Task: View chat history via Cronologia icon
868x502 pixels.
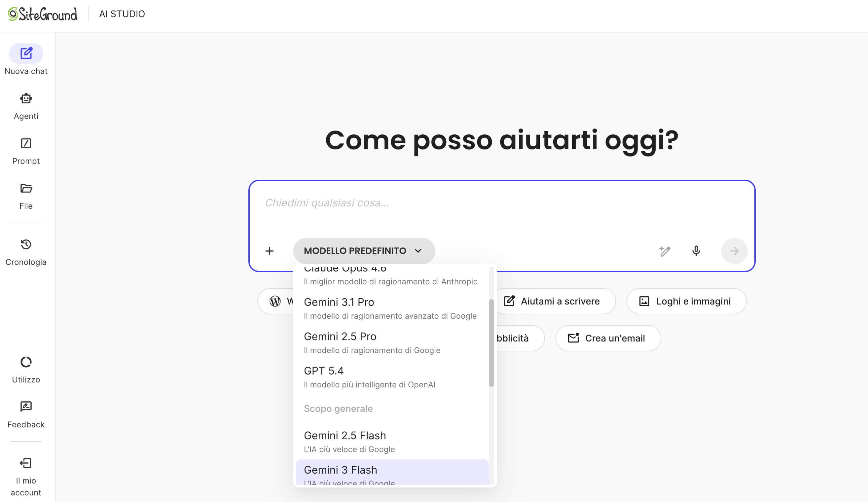Action: pyautogui.click(x=26, y=245)
